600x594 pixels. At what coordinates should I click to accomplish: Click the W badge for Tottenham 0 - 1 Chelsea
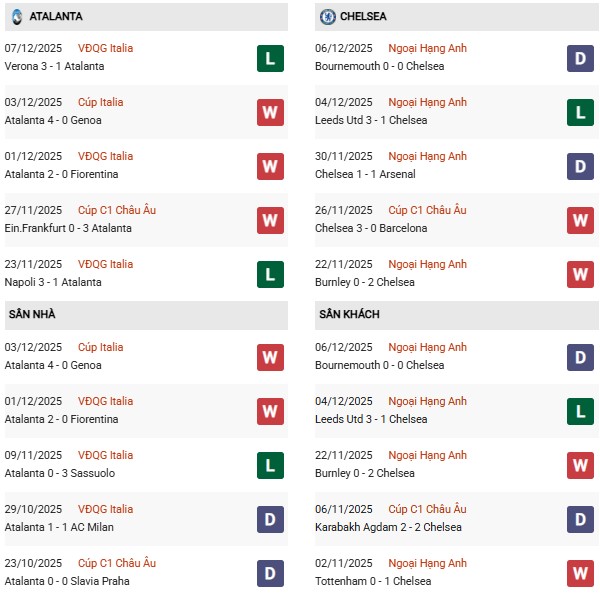tap(579, 573)
